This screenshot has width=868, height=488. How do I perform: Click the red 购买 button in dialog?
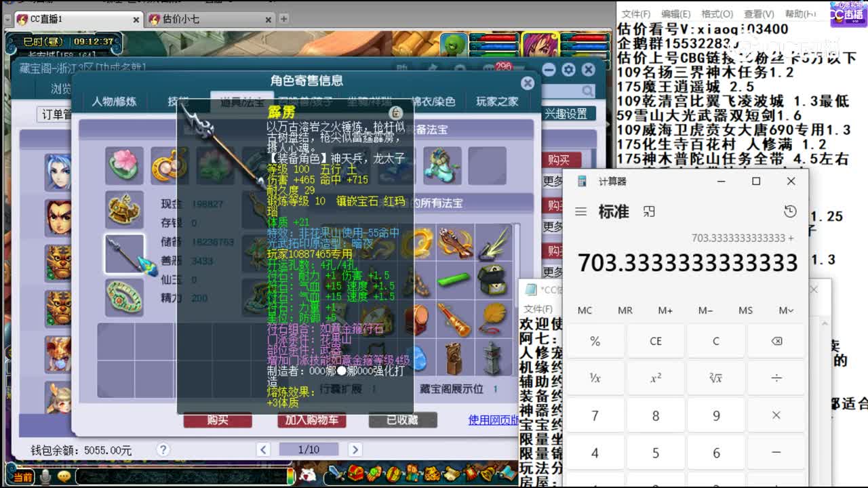point(218,420)
